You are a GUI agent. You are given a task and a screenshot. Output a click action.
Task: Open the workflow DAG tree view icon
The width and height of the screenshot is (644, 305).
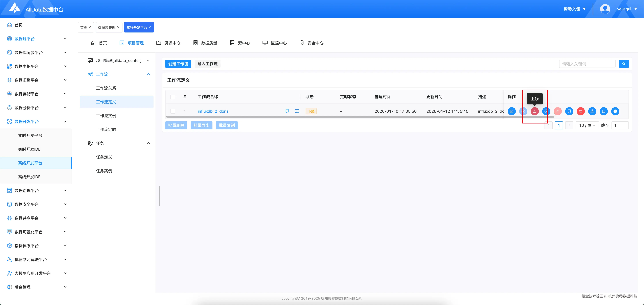tap(592, 111)
